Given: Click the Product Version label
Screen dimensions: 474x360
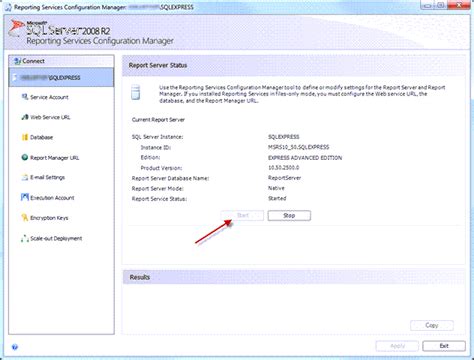Looking at the screenshot, I should [x=161, y=168].
